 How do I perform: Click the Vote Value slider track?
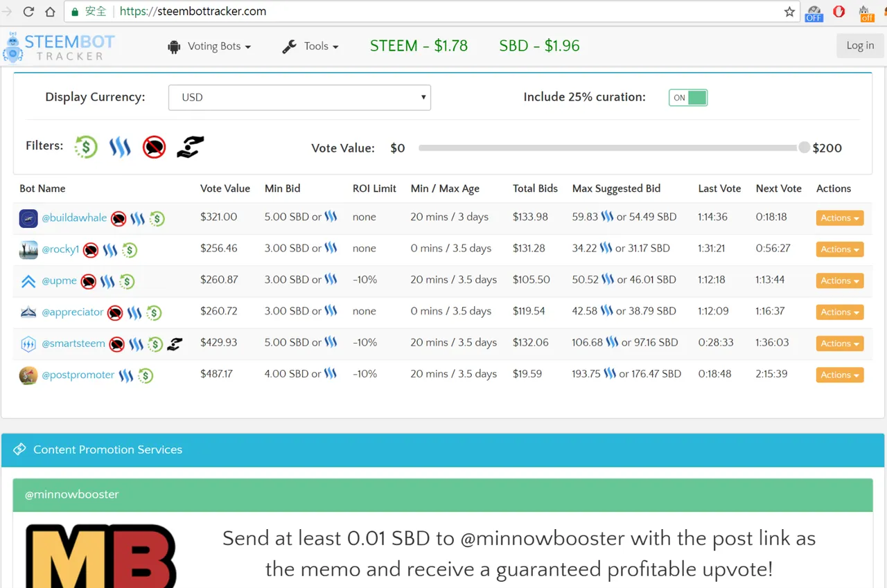pos(610,148)
